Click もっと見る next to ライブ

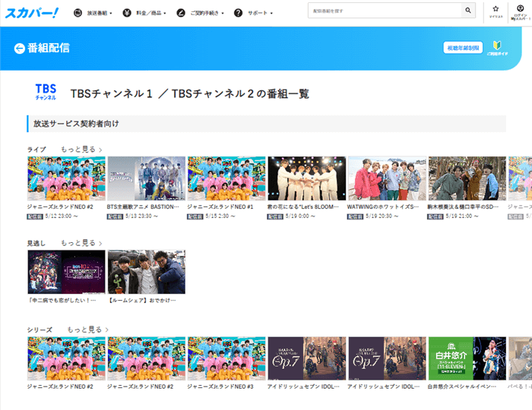tap(81, 150)
